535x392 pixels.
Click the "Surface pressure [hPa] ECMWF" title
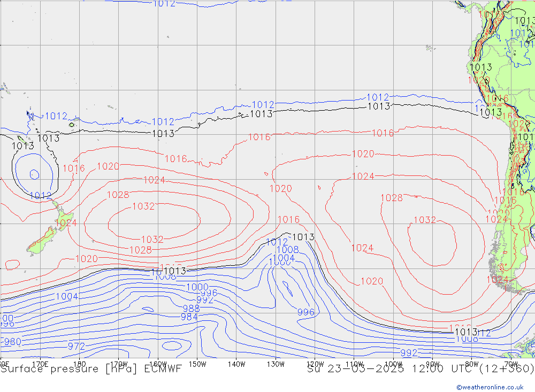[91, 369]
